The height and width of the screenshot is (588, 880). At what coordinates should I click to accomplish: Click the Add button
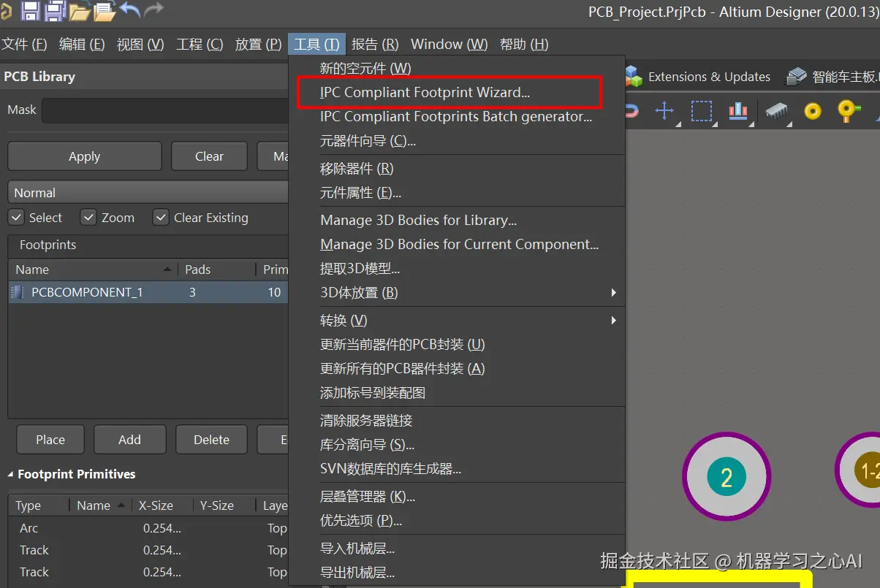click(129, 440)
